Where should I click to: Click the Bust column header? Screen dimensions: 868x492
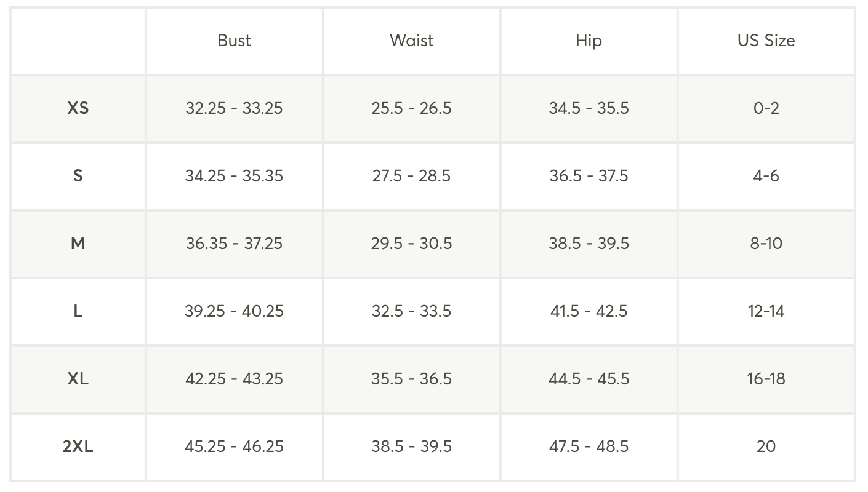point(234,41)
